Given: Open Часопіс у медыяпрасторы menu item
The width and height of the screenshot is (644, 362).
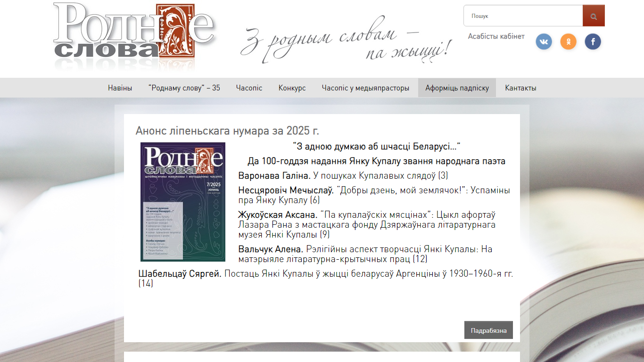Looking at the screenshot, I should click(365, 88).
